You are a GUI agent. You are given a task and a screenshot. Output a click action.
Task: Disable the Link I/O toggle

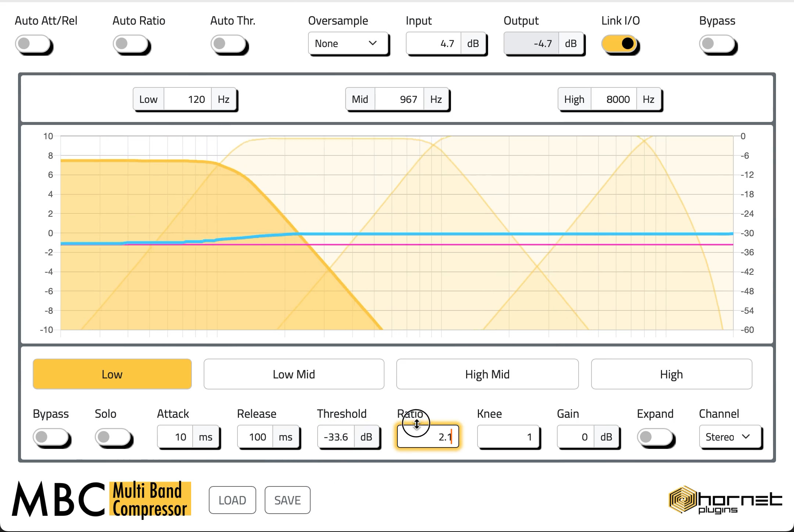coord(619,44)
